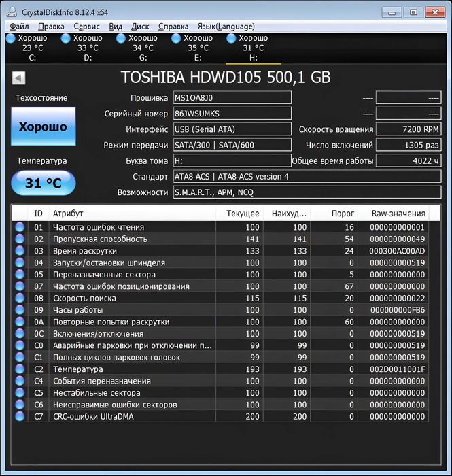Click the Буква тома field H:
The image size is (452, 476).
click(232, 161)
